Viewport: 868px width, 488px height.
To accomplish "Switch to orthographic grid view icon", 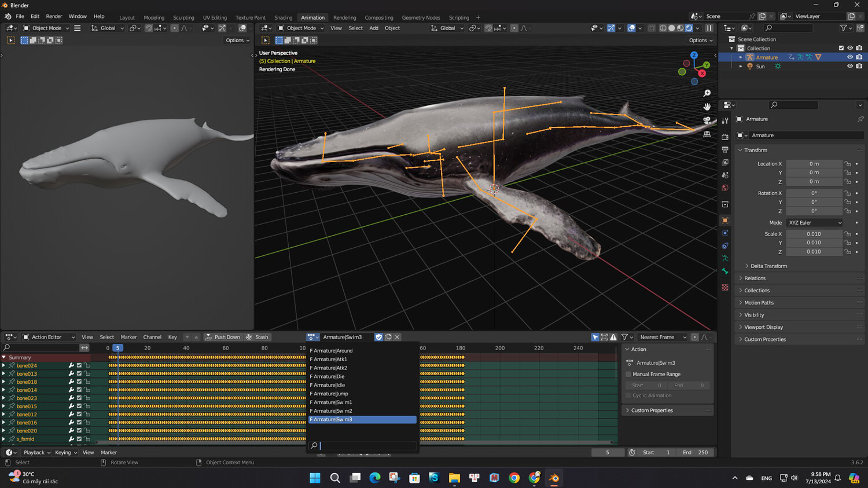I will (x=707, y=134).
